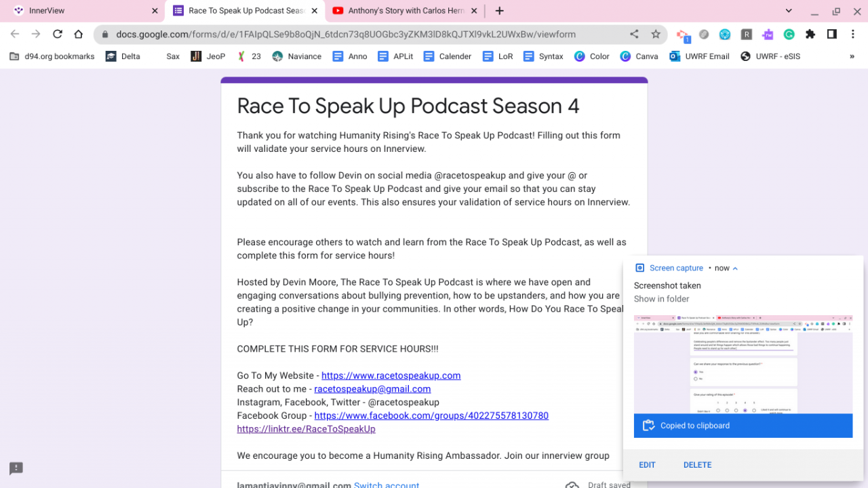Click the COMPLETE THIS FORM FOR SERVICE HOURS text

(x=338, y=349)
